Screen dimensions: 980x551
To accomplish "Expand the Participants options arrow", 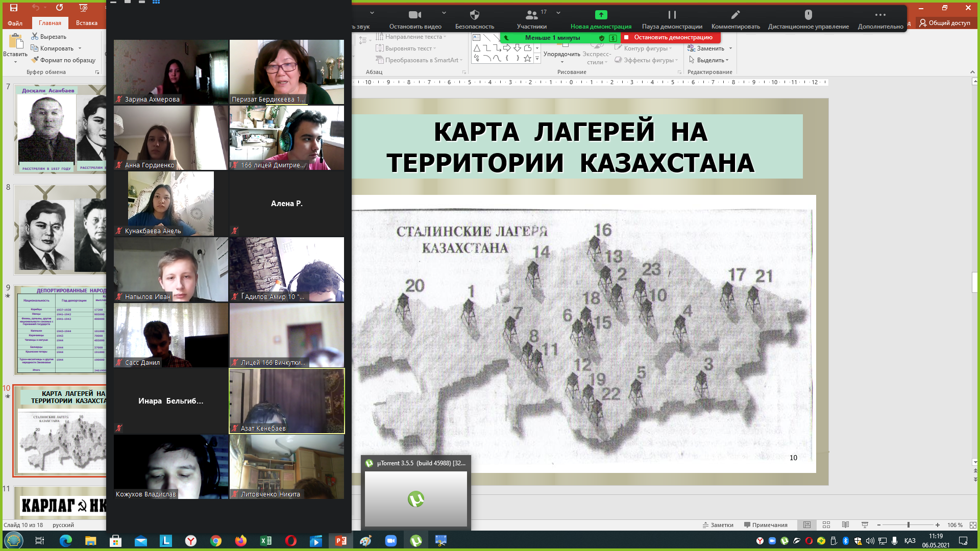I will click(x=558, y=13).
